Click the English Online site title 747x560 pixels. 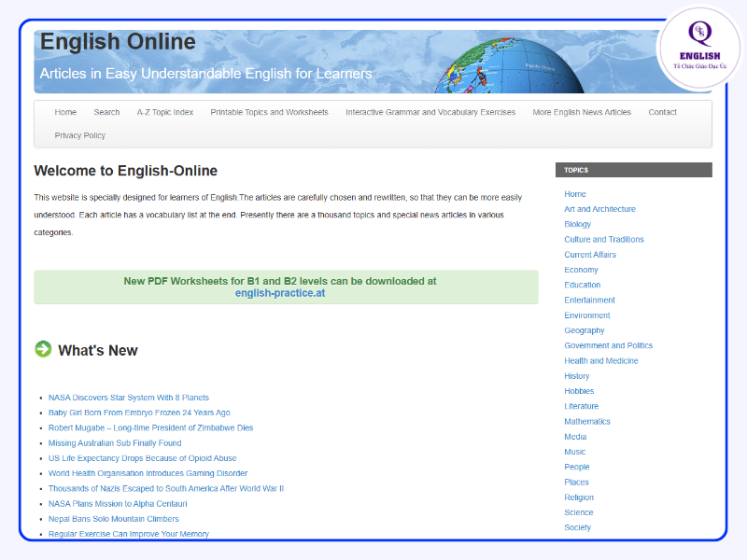(x=118, y=42)
